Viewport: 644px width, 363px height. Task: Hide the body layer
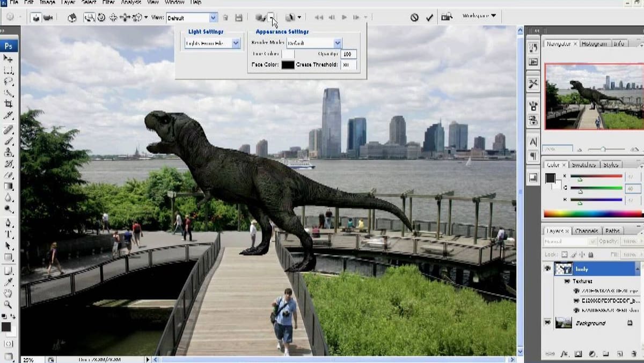coord(547,269)
